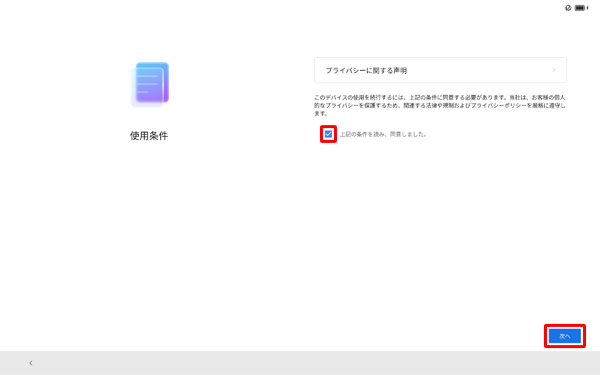Viewport: 600px width, 375px height.
Task: Click the document terms illustration icon
Action: click(150, 85)
